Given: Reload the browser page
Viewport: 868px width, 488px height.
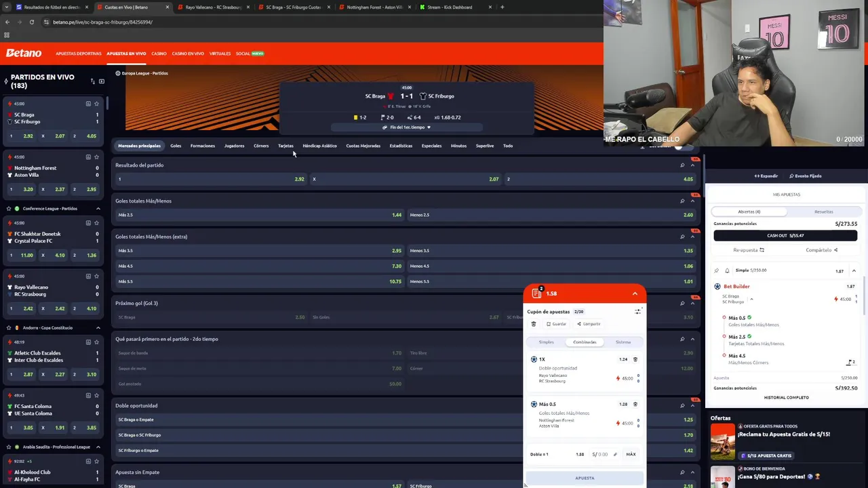Looking at the screenshot, I should click(31, 22).
